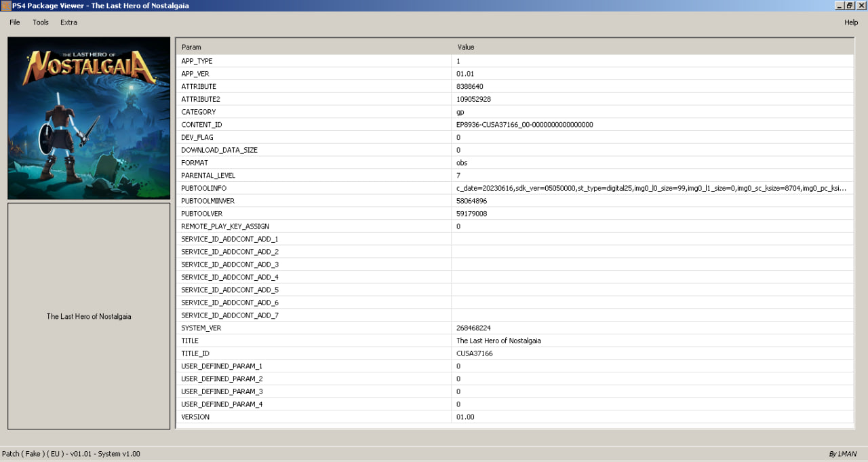This screenshot has width=868, height=462.
Task: Select the USER_DEFINED_PARAM_2 row
Action: [x=515, y=379]
